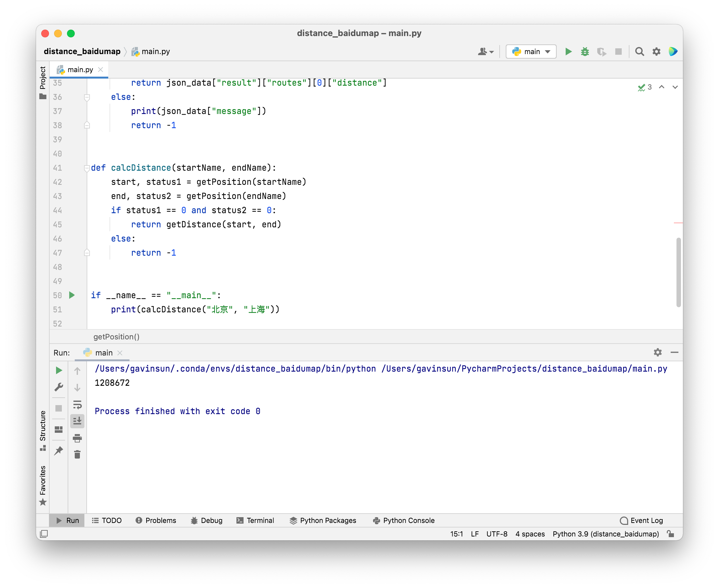Click the print output printer icon
Screen dimensions: 719x588
77,438
